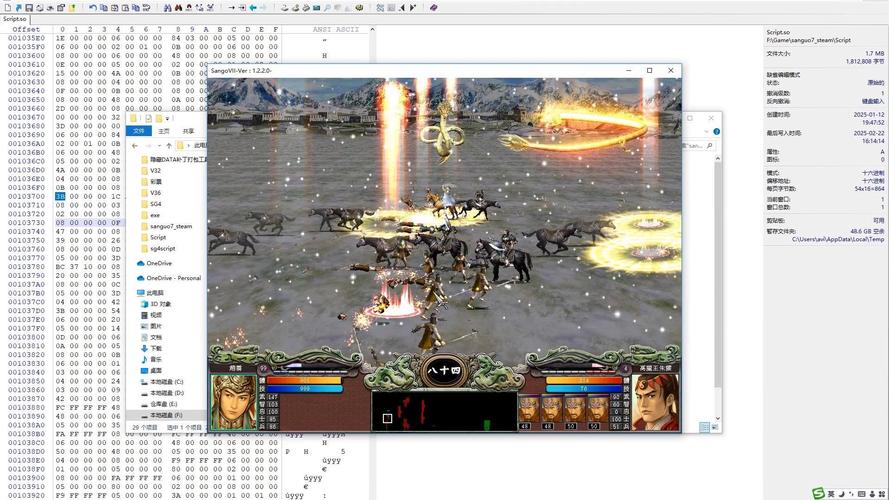Screen dimensions: 889x500
Task: Click the Open file toolbar icon
Action: pos(19,8)
